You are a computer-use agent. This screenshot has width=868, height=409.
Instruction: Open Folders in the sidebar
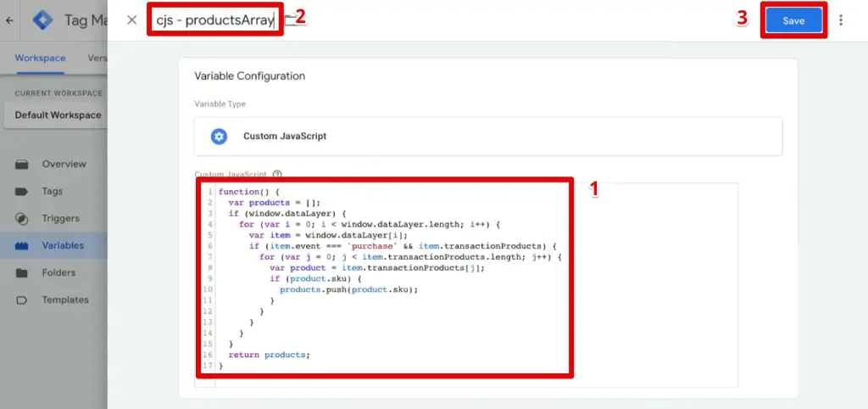(x=58, y=272)
